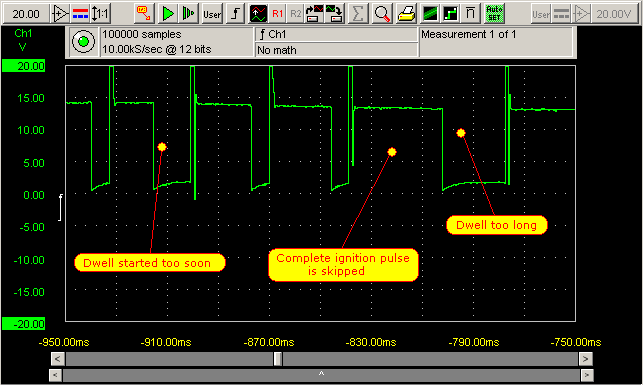Image resolution: width=643 pixels, height=385 pixels.
Task: Open the trigger edge settings icon
Action: (235, 14)
